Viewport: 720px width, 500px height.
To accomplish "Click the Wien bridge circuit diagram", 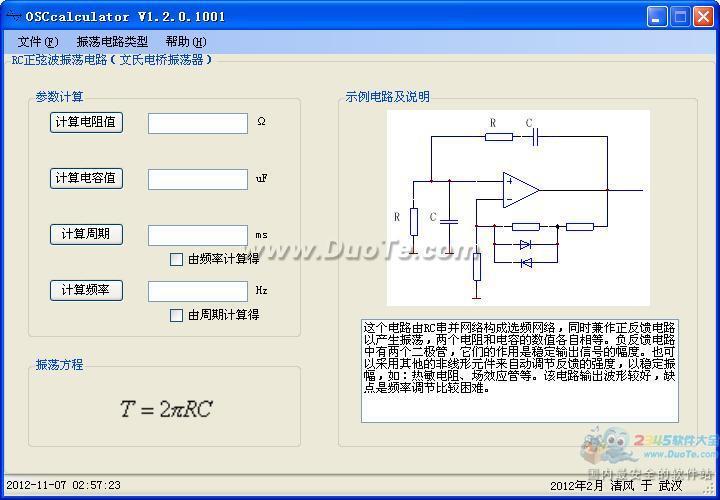I will pyautogui.click(x=518, y=208).
